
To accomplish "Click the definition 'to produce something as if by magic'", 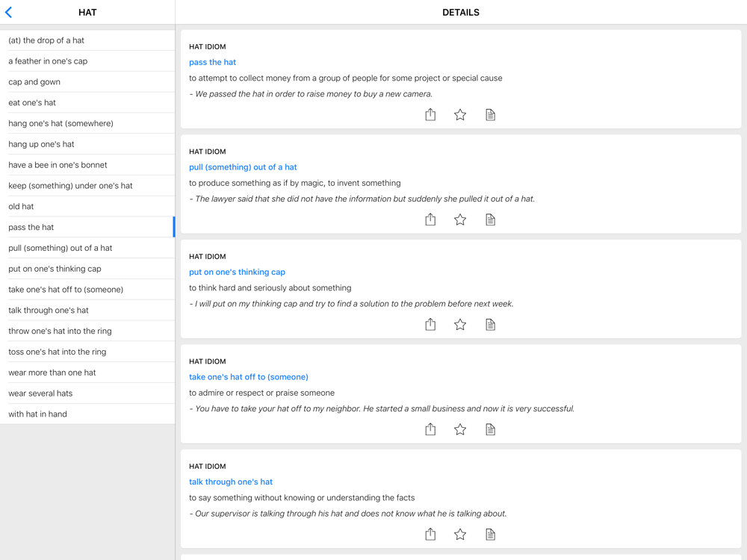I will pyautogui.click(x=295, y=183).
